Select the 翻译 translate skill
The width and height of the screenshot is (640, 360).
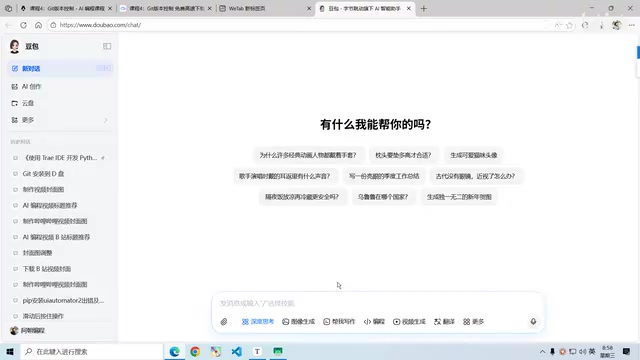(x=444, y=322)
